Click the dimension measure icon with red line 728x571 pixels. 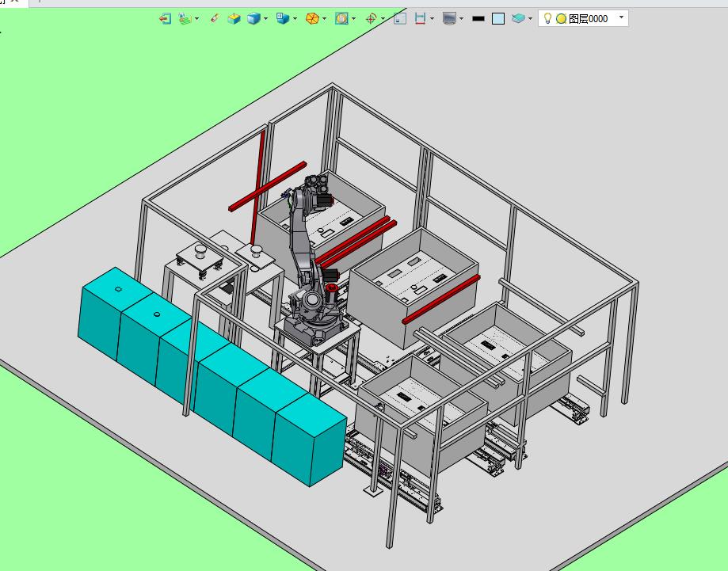coord(420,18)
